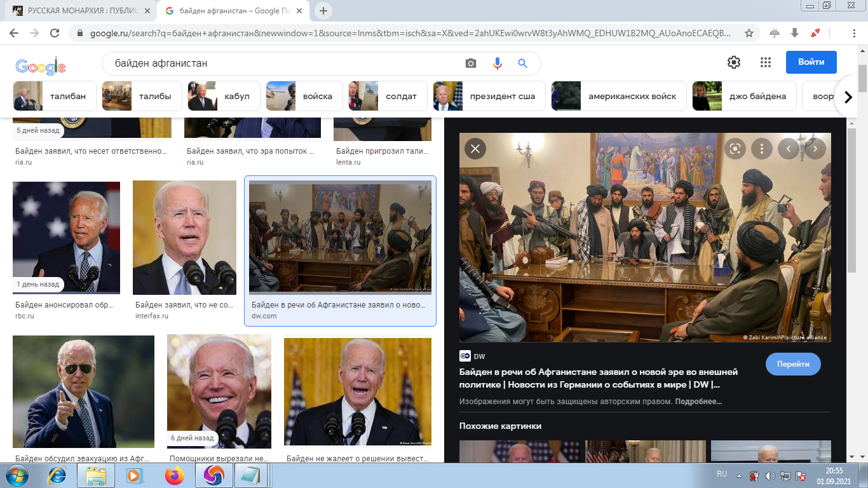Select the "президент сша" filter chip

click(489, 97)
